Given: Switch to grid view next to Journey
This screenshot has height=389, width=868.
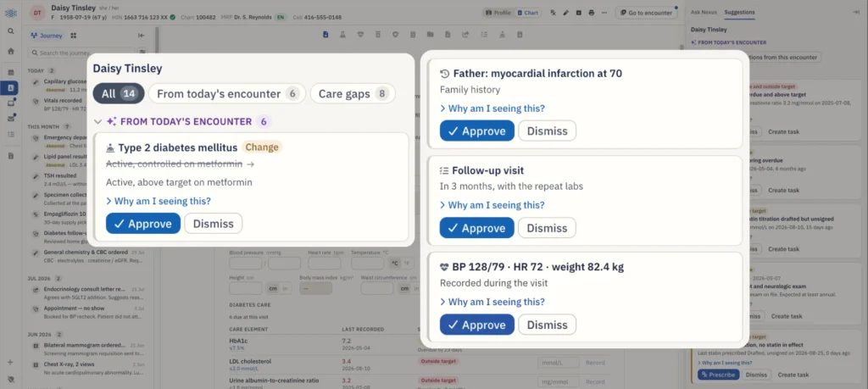Looking at the screenshot, I should click(74, 36).
